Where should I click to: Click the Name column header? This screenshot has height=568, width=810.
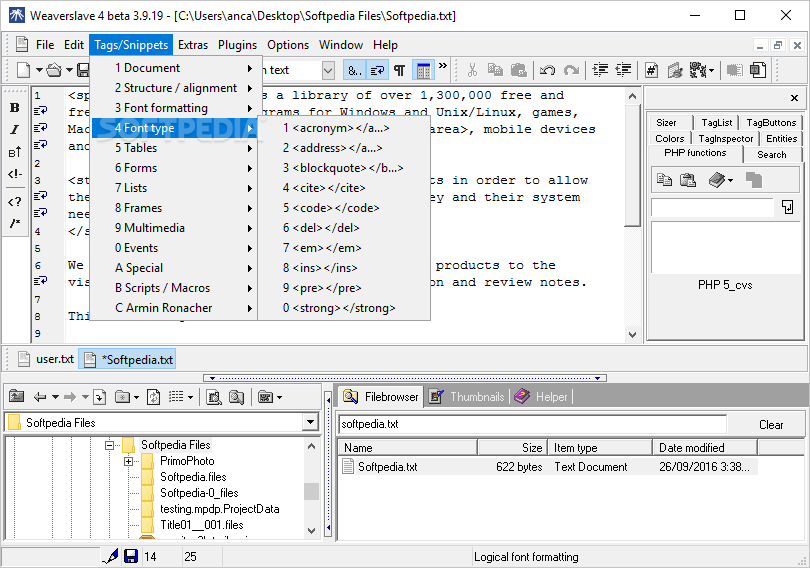(408, 448)
